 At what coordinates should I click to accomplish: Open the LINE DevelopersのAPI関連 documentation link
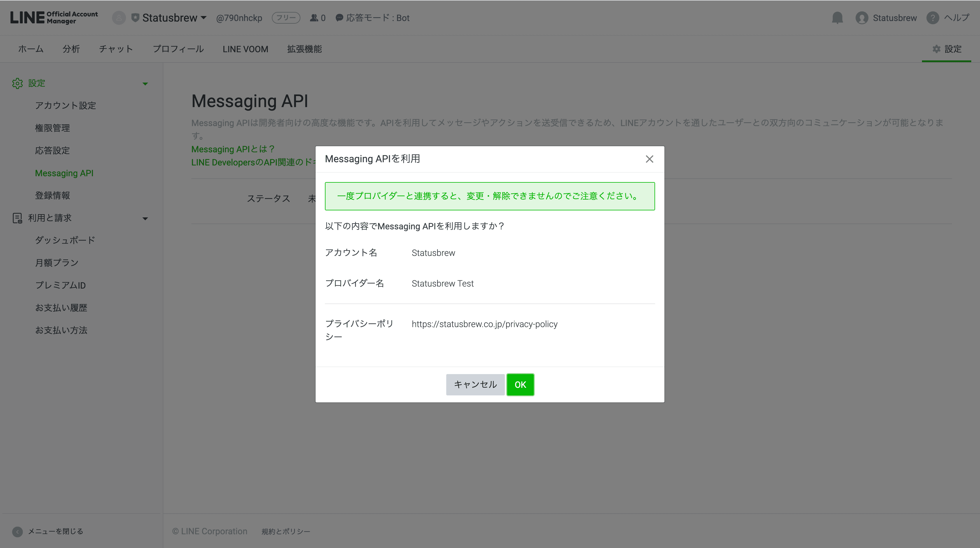(253, 163)
